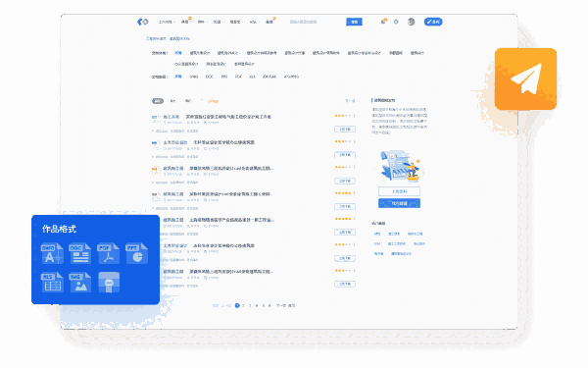Screen dimensions: 588x368
Task: Go to page 6 in pagination
Action: point(269,305)
